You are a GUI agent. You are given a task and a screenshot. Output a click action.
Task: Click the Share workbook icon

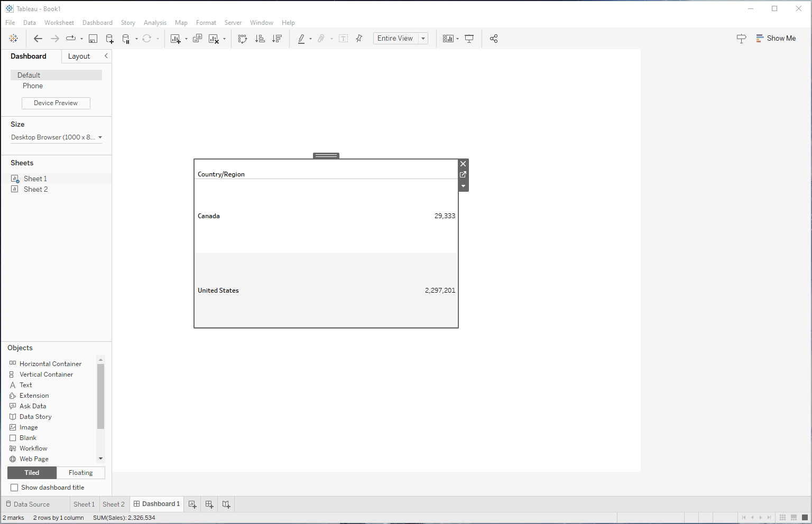494,39
